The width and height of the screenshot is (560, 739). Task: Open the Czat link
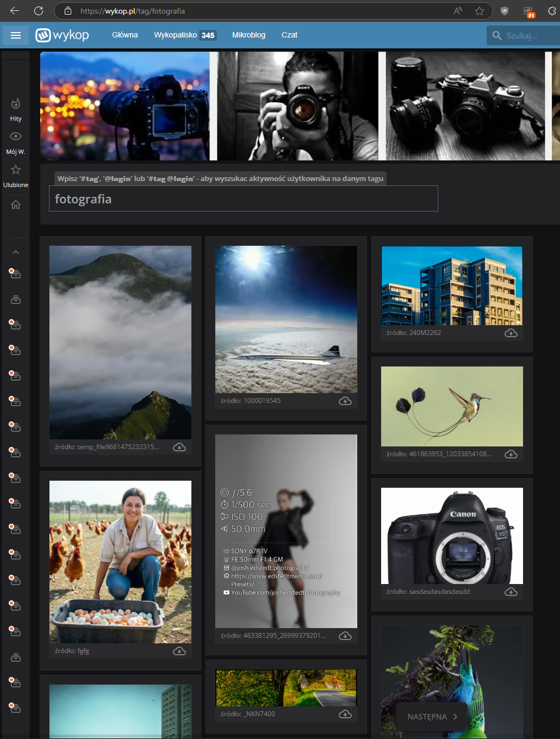pyautogui.click(x=289, y=35)
